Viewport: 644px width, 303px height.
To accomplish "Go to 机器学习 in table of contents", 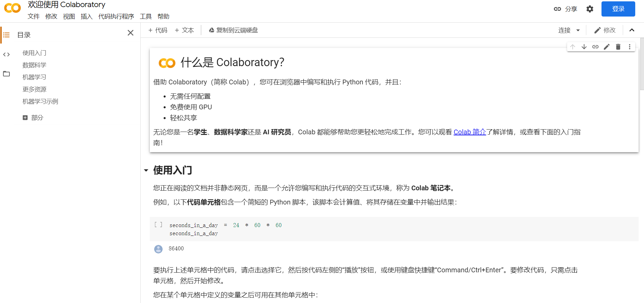I will [x=34, y=77].
